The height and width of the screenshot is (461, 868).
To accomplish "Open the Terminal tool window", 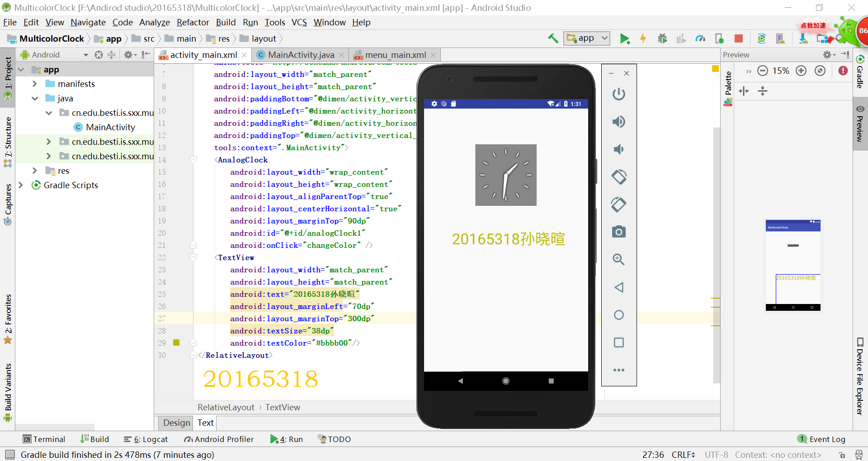I will (x=44, y=439).
